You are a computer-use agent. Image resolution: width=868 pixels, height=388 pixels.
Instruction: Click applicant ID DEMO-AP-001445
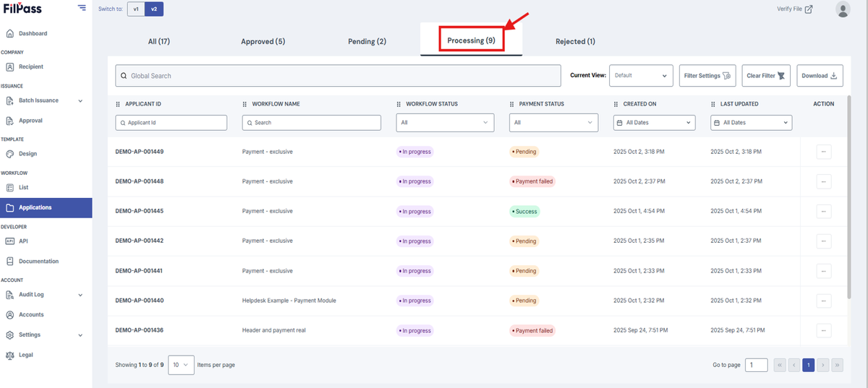point(140,212)
